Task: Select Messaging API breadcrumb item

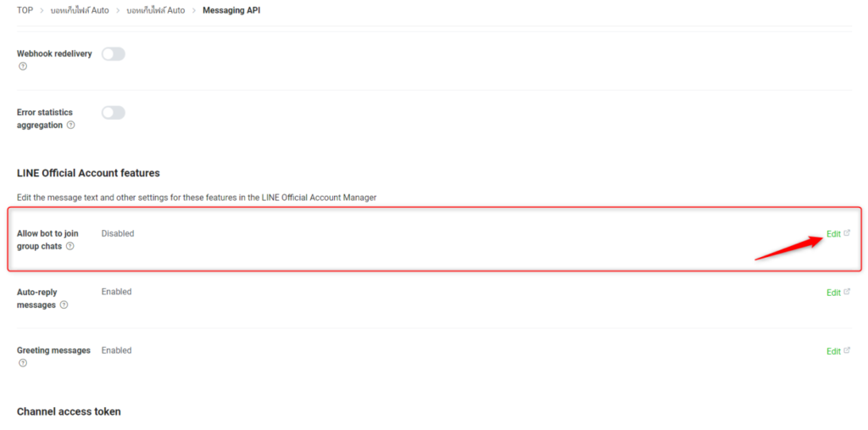Action: pos(231,10)
